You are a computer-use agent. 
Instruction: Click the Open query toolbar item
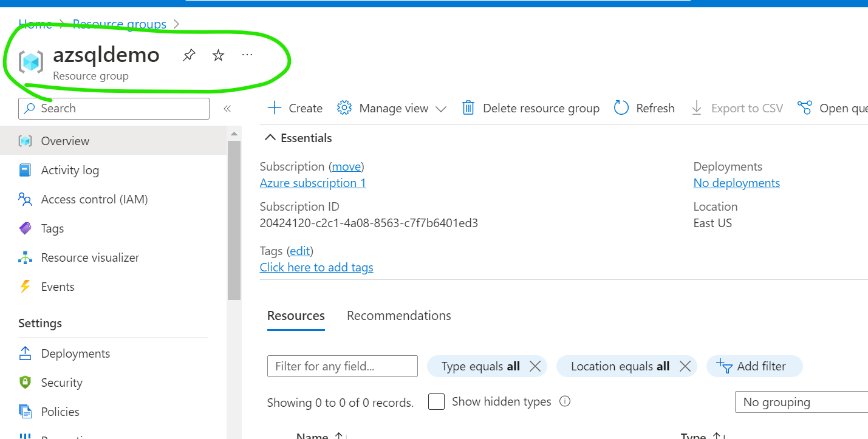(833, 108)
